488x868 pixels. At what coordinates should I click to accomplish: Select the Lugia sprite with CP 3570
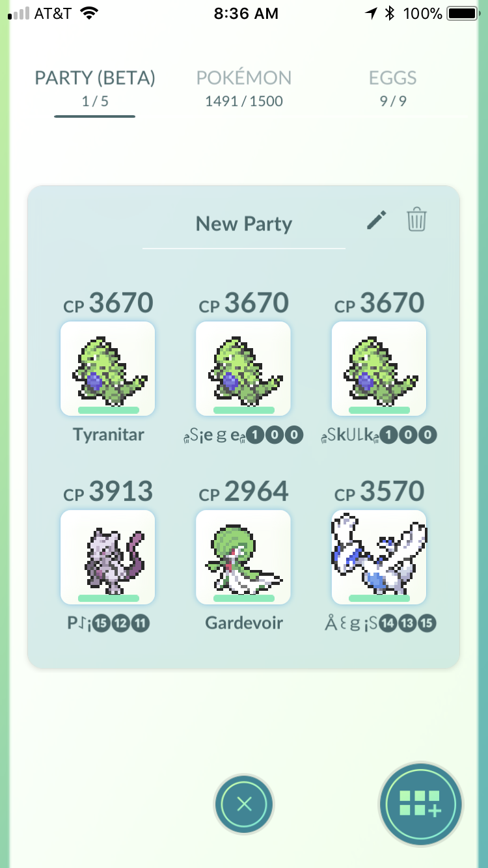[x=379, y=557]
